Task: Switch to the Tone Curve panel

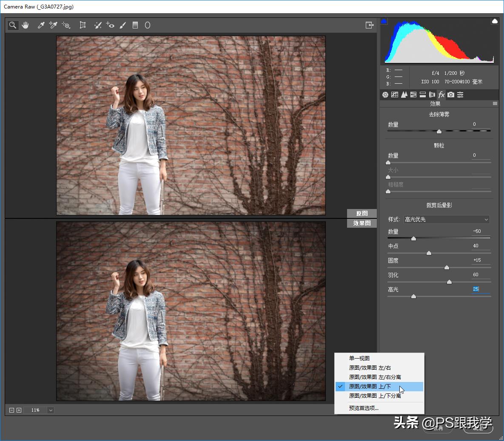Action: [394, 94]
